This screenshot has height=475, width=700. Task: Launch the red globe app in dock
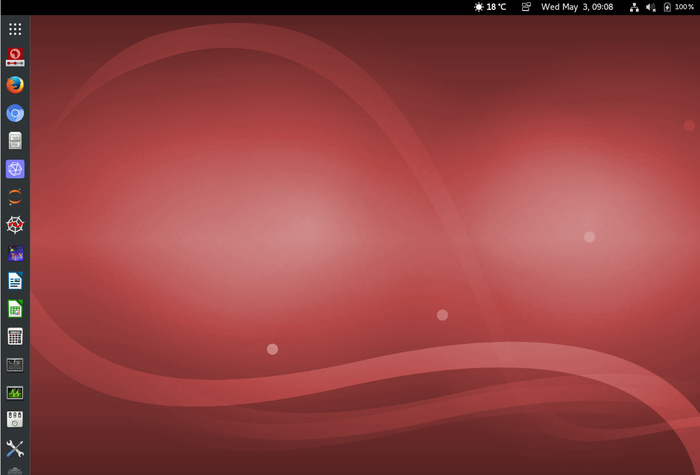(x=15, y=57)
